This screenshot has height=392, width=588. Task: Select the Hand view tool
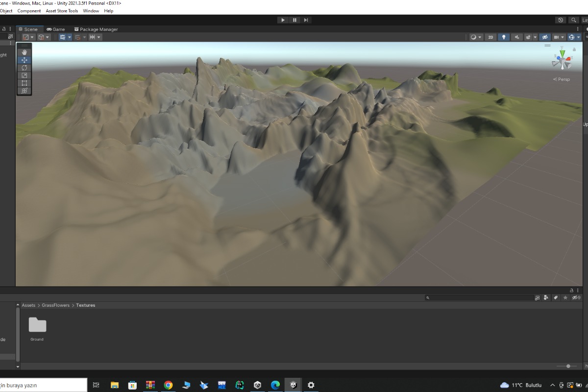click(x=24, y=52)
